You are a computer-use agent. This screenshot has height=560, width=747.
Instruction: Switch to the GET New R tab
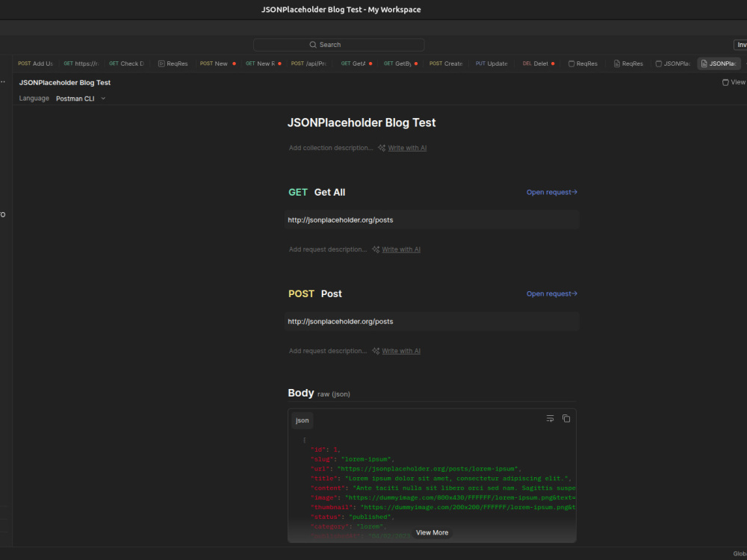tap(263, 63)
